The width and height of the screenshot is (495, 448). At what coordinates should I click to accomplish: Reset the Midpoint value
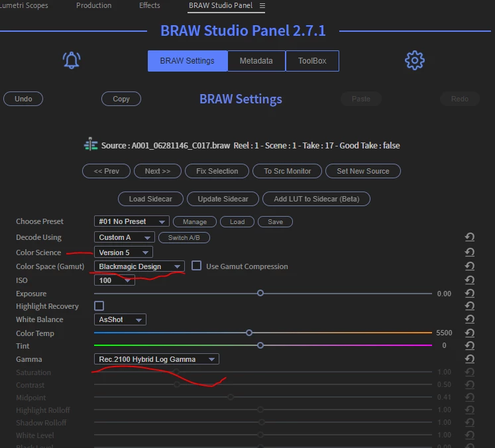(x=469, y=397)
